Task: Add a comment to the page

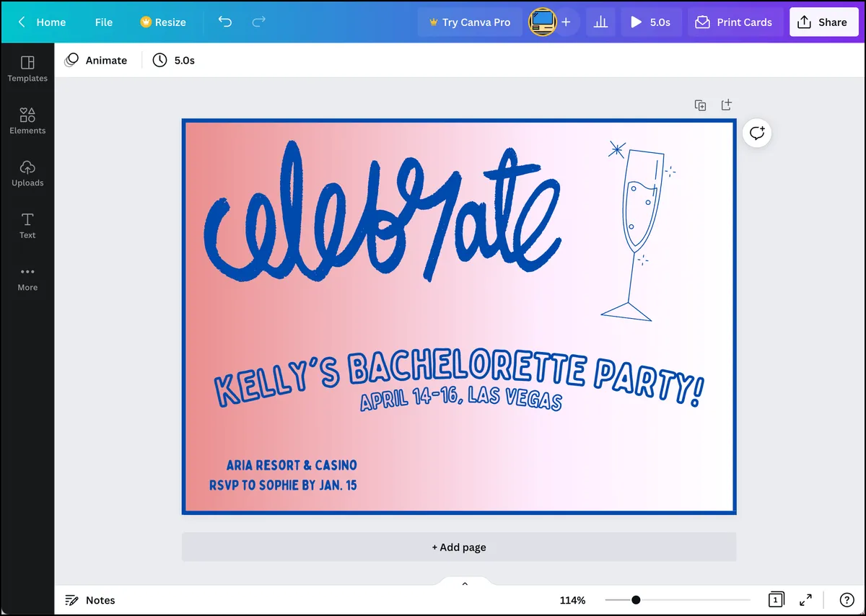Action: point(757,133)
